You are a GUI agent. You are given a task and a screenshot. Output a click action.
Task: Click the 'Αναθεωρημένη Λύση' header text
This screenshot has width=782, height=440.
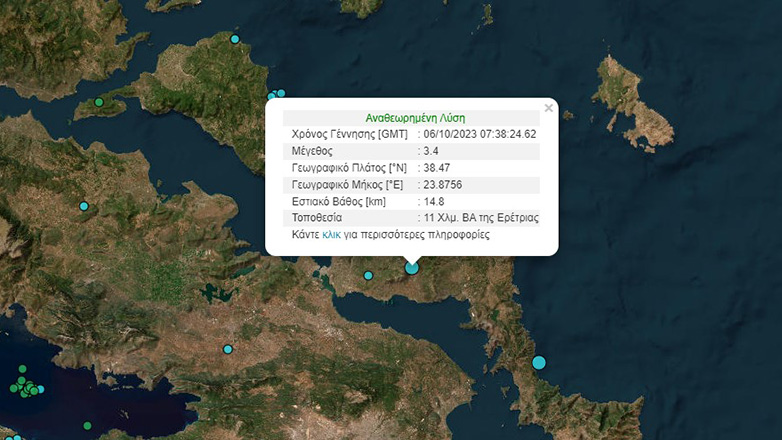(415, 118)
